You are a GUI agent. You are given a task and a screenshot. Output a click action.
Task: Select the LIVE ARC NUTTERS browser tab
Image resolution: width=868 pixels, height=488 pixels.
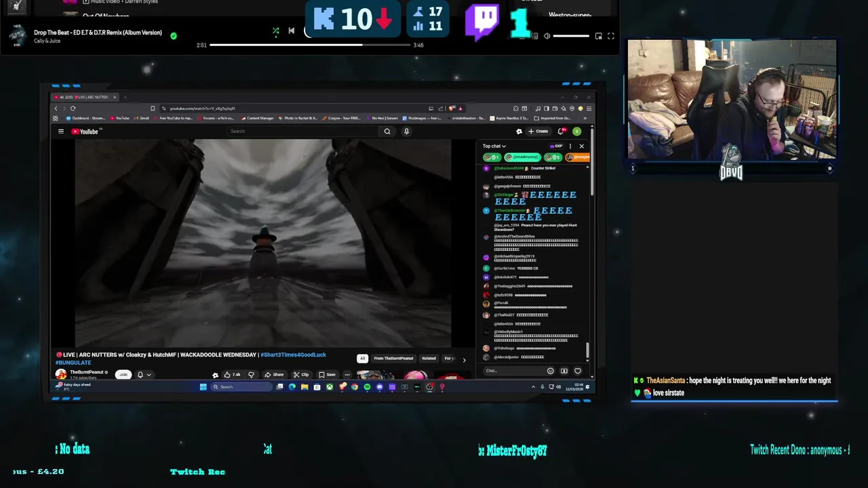coord(86,97)
